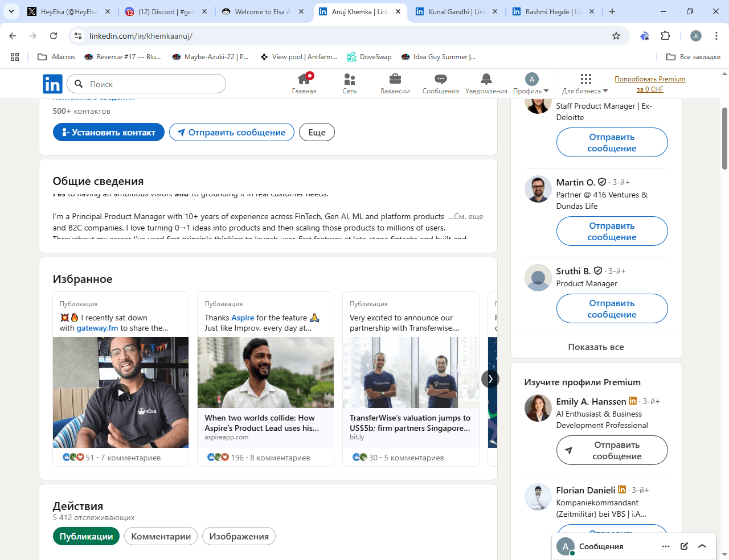This screenshot has height=560, width=729.
Task: Compose new message in messaging overlay
Action: 684,546
